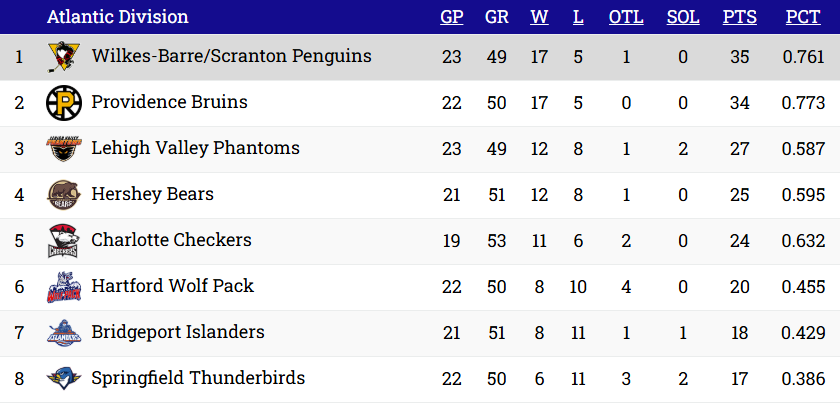Screen dimensions: 840x403
Task: Click the Bridgeport Islanders team logo
Action: point(62,333)
